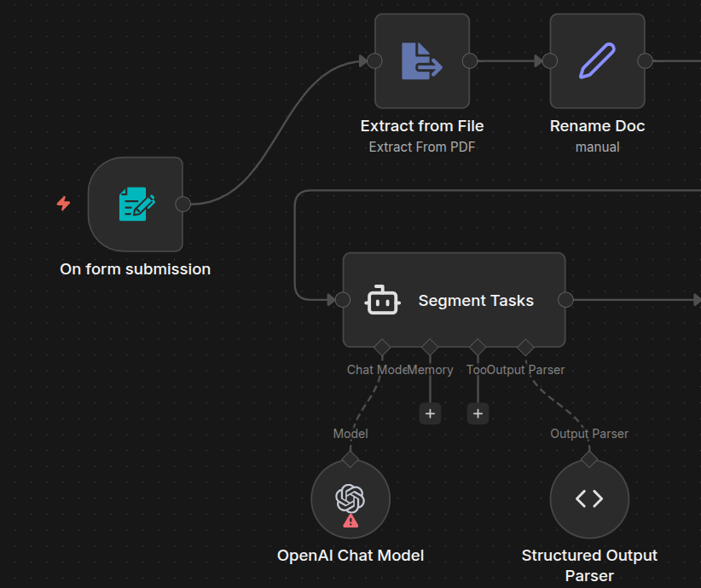Click the Model diamond atop OpenAI Chat Model

click(x=350, y=459)
